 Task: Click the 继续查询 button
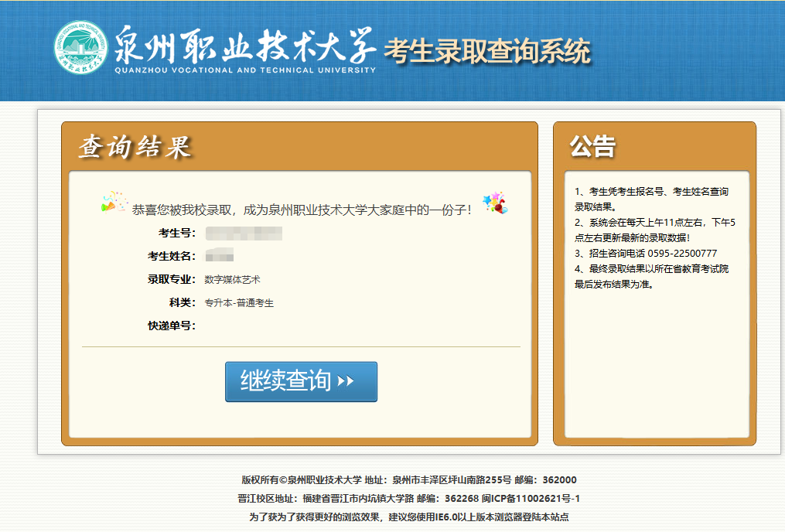[301, 381]
